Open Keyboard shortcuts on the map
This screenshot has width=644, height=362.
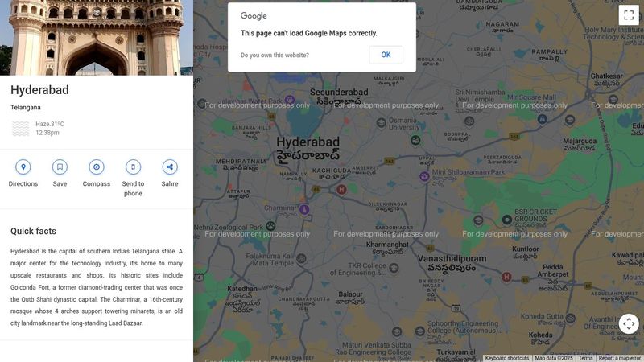pyautogui.click(x=506, y=358)
